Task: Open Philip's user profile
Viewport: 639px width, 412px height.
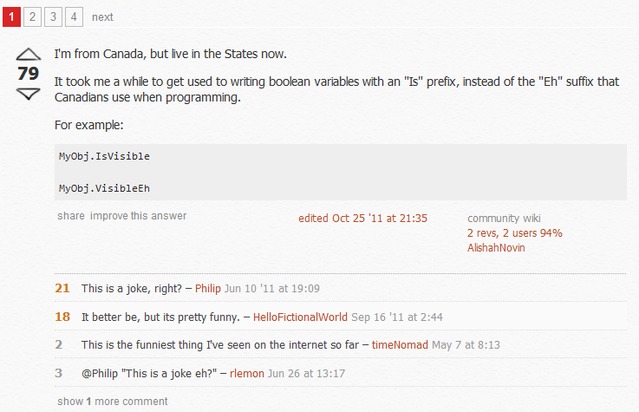Action: 208,289
